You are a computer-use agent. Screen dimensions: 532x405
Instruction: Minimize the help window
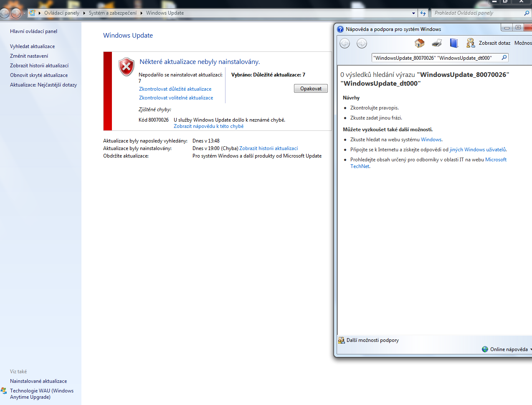(x=507, y=28)
